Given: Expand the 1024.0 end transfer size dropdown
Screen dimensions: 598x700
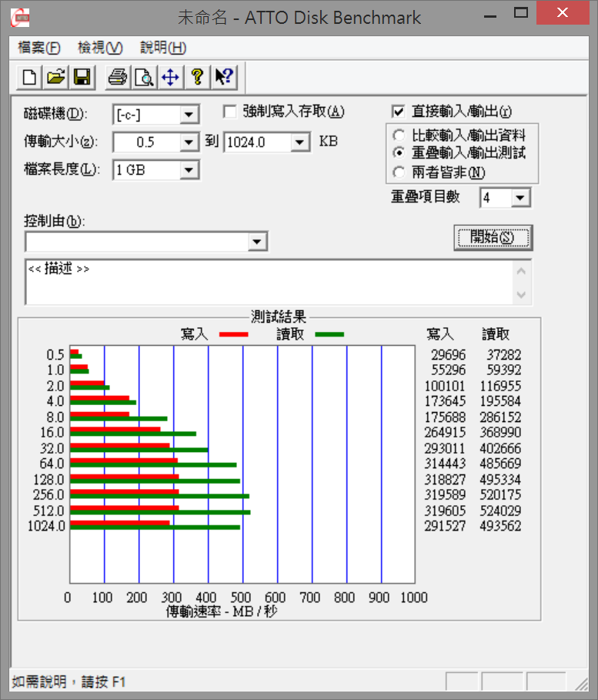Looking at the screenshot, I should coord(300,143).
